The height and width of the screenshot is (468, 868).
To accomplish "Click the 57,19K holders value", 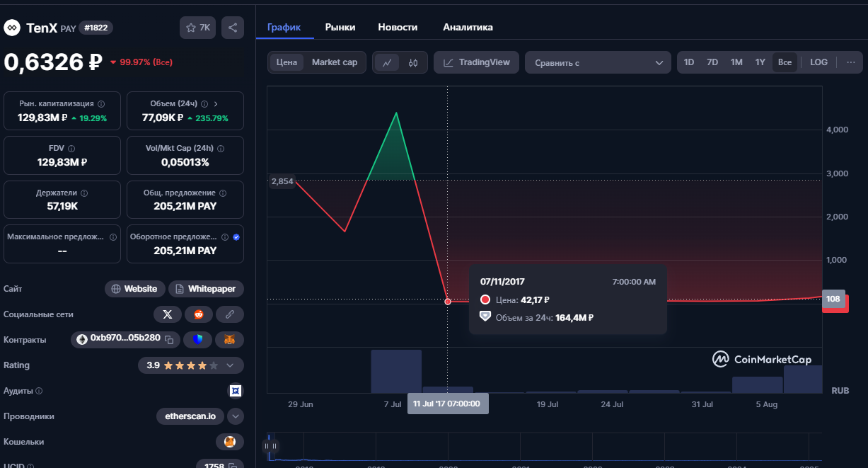I will coord(62,207).
